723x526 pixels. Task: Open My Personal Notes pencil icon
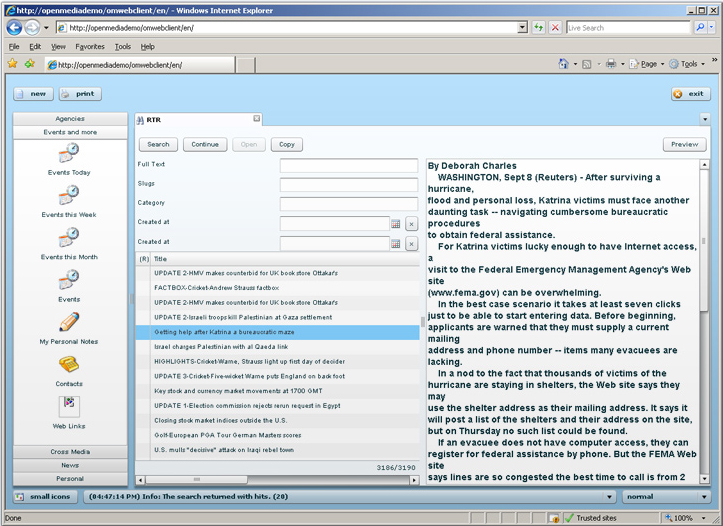click(x=68, y=322)
